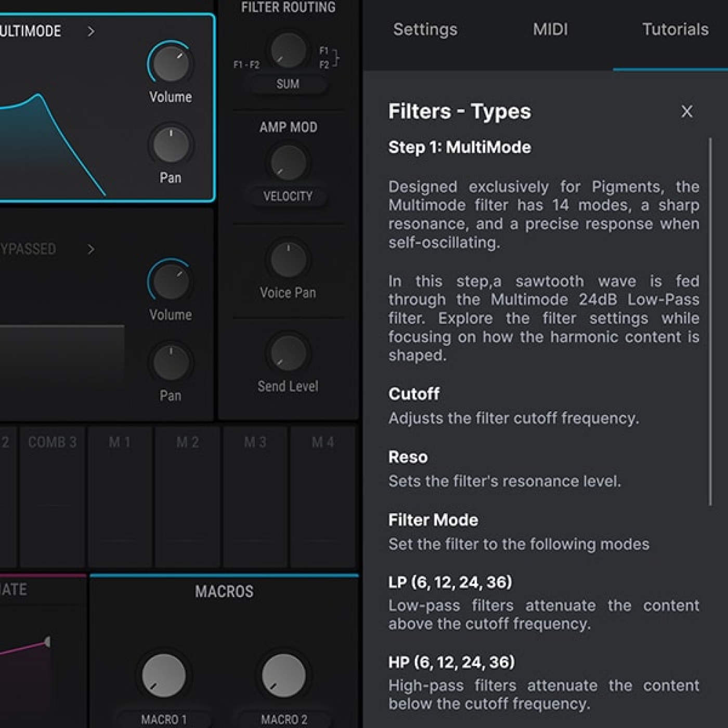
Task: Click the Send Level knob
Action: [288, 353]
